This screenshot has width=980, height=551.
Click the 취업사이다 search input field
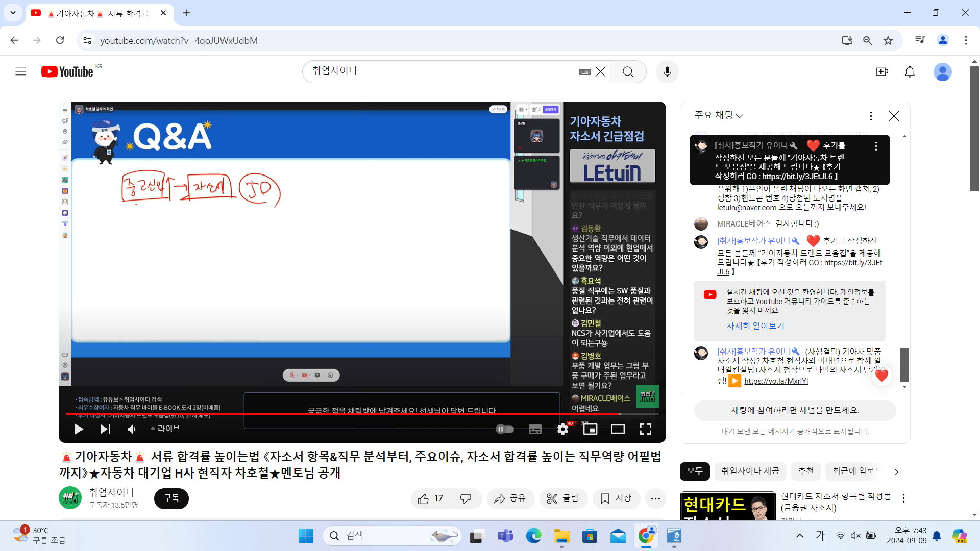click(x=442, y=72)
